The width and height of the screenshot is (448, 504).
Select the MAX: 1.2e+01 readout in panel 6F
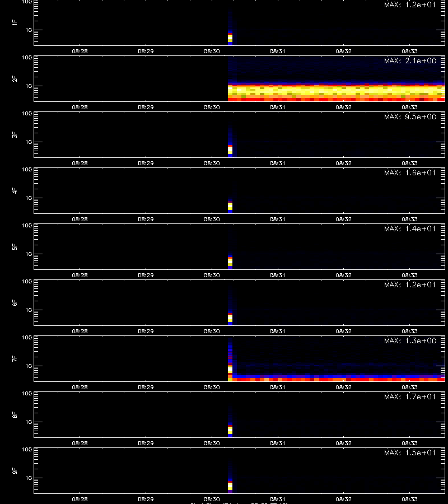[410, 284]
